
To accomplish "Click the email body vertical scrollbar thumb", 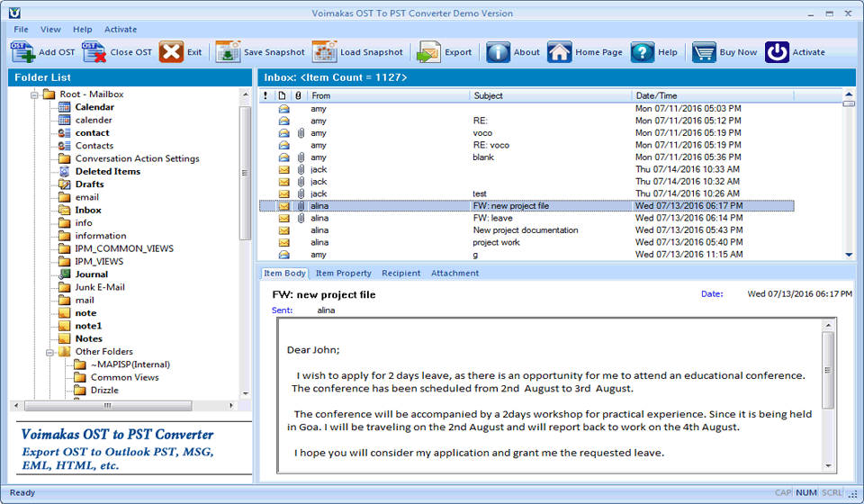I will pos(828,370).
